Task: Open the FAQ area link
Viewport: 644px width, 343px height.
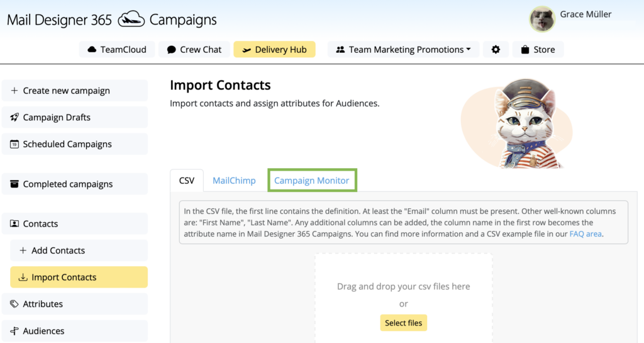Action: click(586, 233)
